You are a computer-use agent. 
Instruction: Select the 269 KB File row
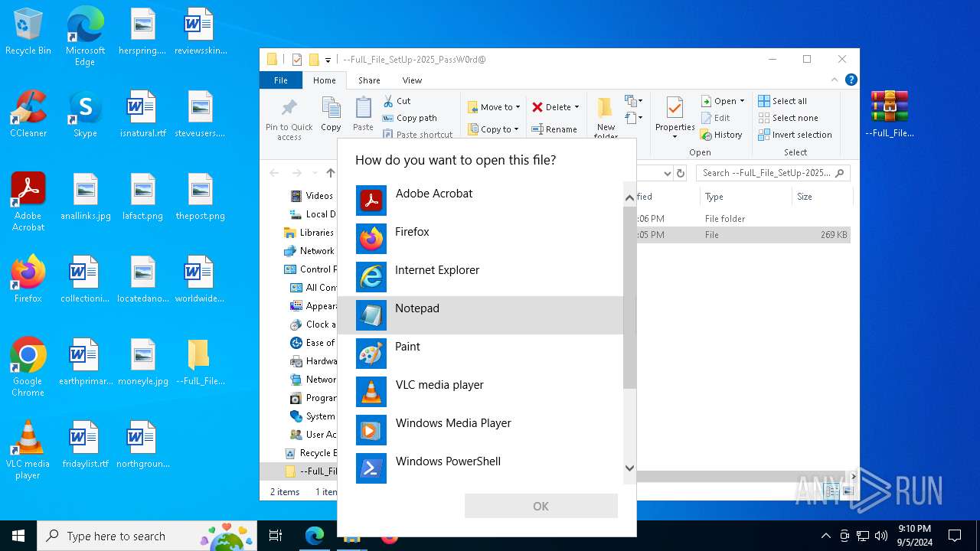click(743, 235)
